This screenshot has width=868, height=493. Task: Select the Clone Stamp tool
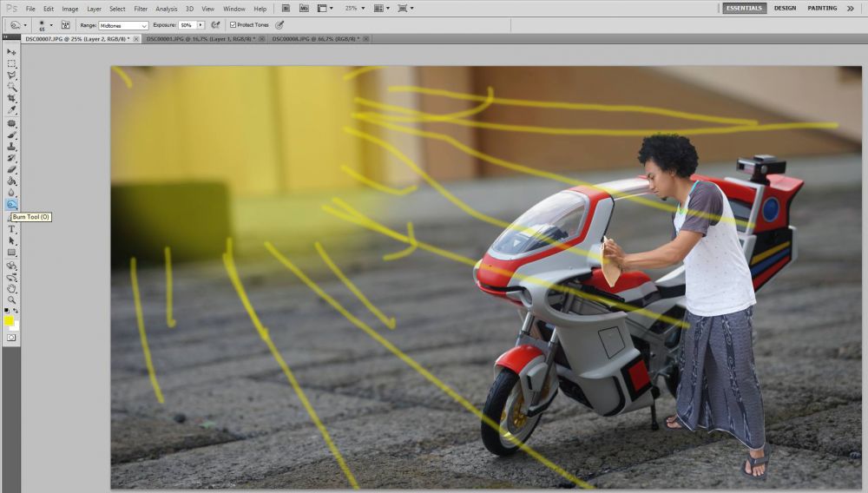[x=11, y=147]
